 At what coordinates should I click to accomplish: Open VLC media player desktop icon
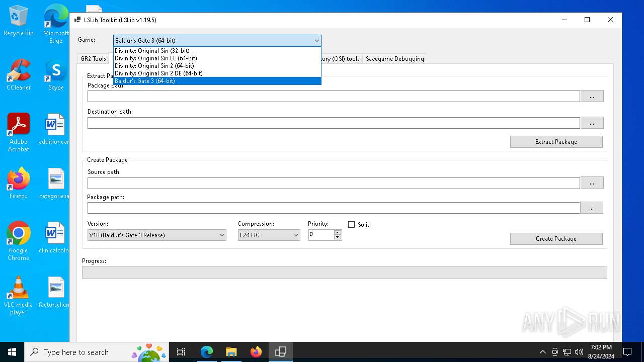[19, 295]
